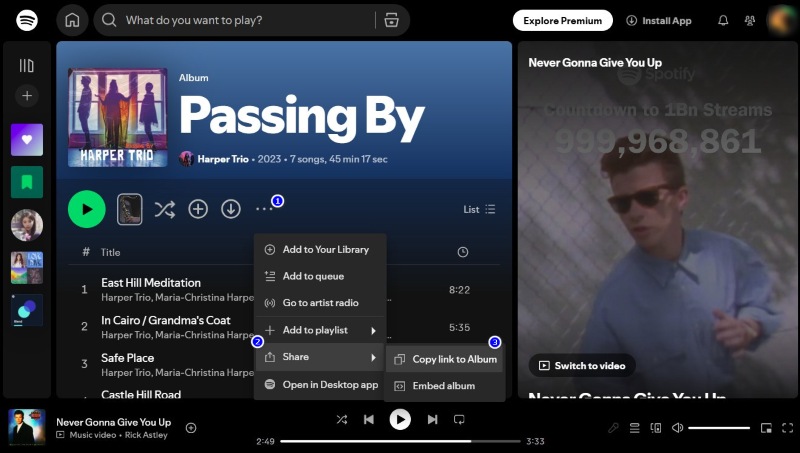Open circular artist avatar in sidebar
The width and height of the screenshot is (800, 453).
click(x=27, y=224)
